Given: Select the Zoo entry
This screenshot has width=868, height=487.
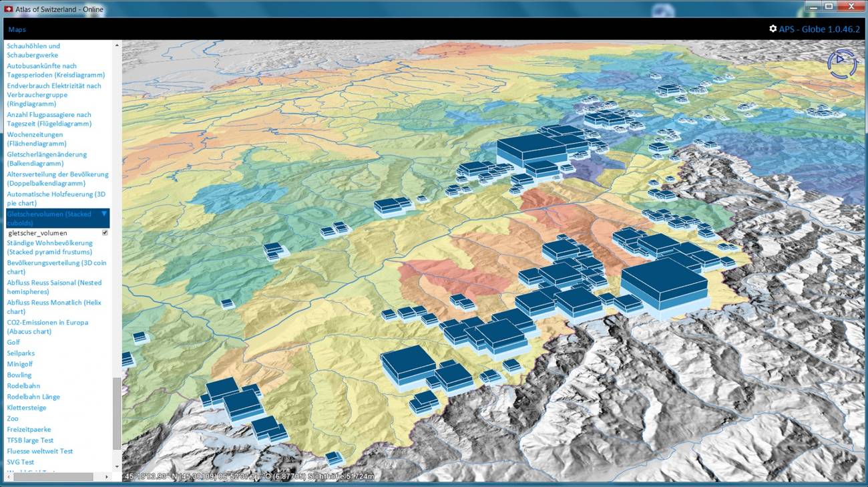Looking at the screenshot, I should [13, 418].
